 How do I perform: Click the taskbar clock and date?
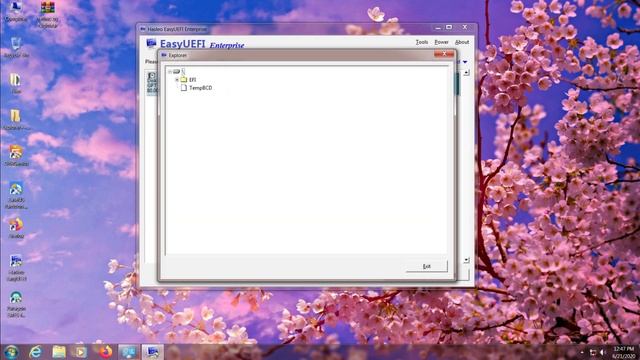624,352
